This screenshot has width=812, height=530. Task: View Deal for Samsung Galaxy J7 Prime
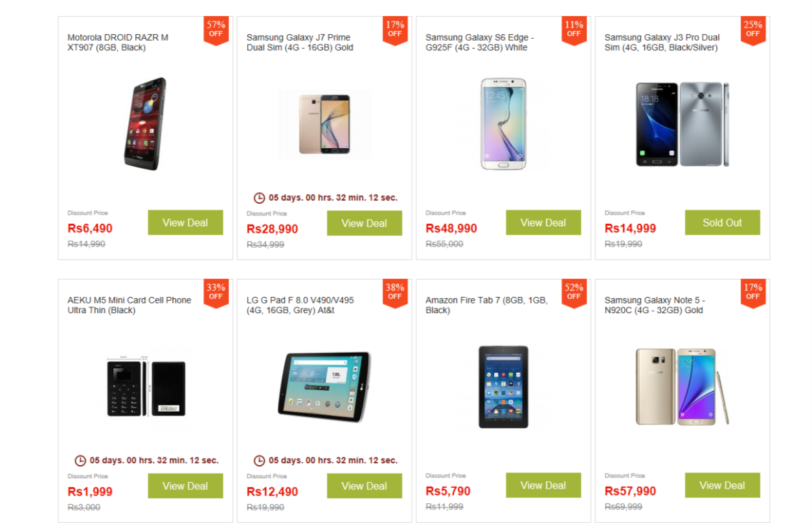(x=365, y=223)
